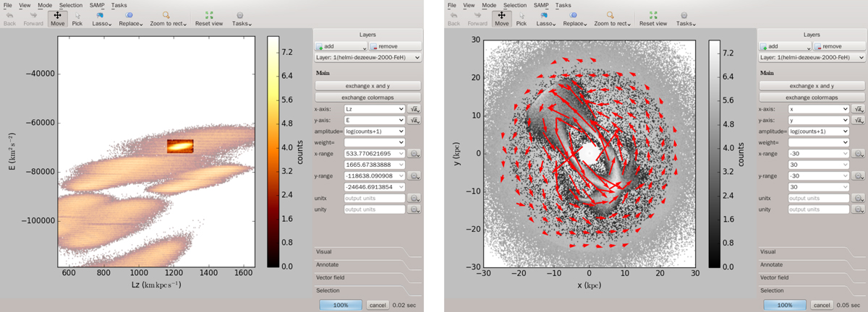Select Zoom to rect in left window
868x312 pixels.
168,18
